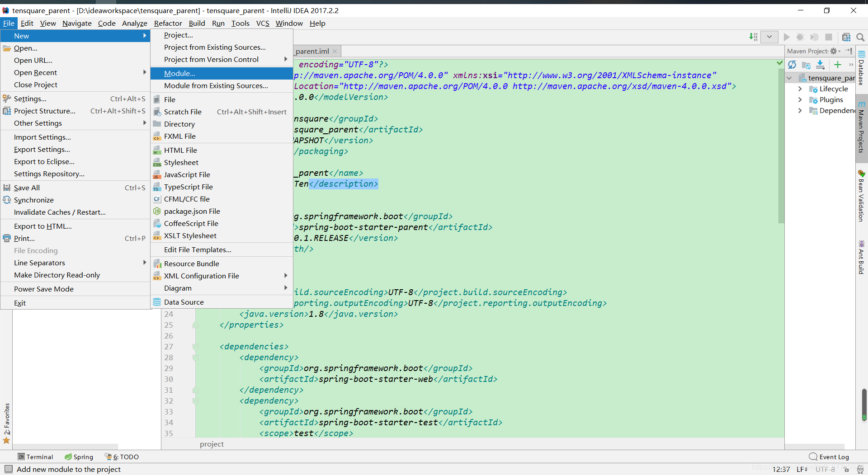The image size is (868, 475).
Task: Create a new Scratch File
Action: pyautogui.click(x=222, y=112)
